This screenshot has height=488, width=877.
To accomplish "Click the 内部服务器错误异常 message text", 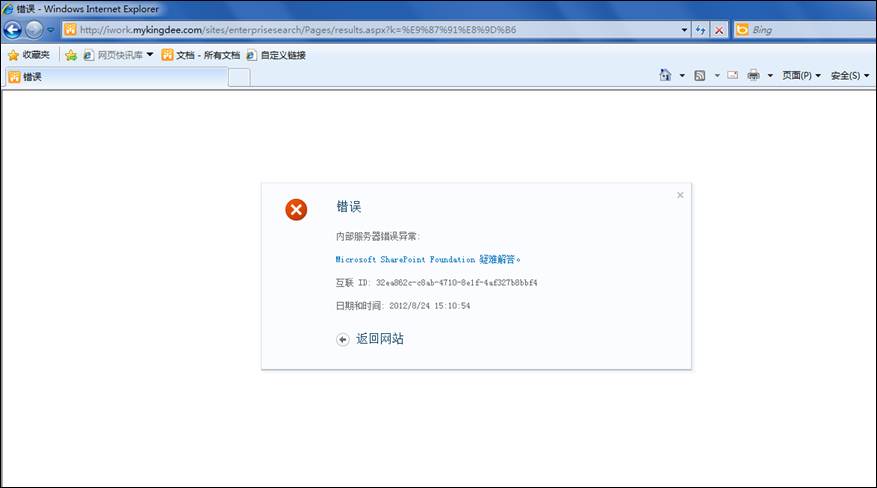I will (x=378, y=236).
